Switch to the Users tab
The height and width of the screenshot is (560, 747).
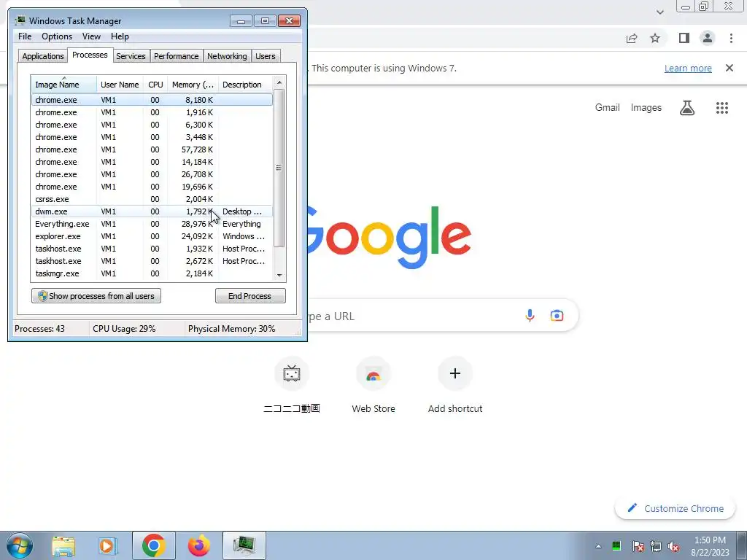click(x=265, y=56)
